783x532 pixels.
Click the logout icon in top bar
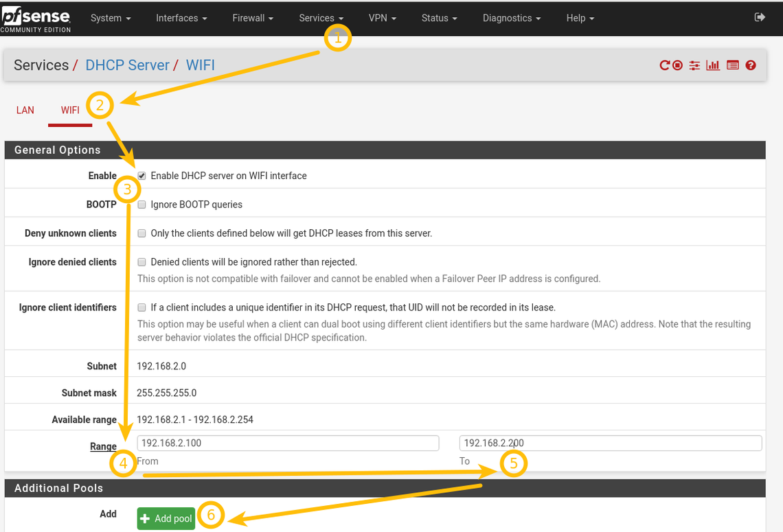(x=760, y=17)
